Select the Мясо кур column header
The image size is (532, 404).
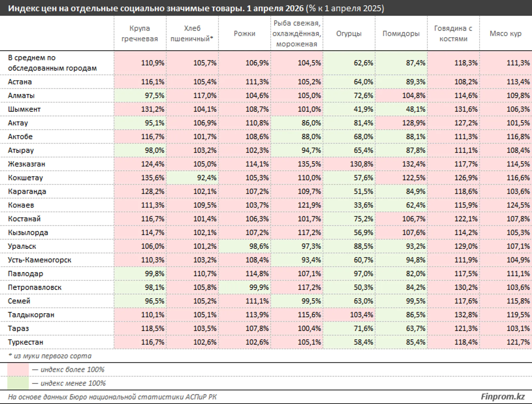[x=505, y=33]
